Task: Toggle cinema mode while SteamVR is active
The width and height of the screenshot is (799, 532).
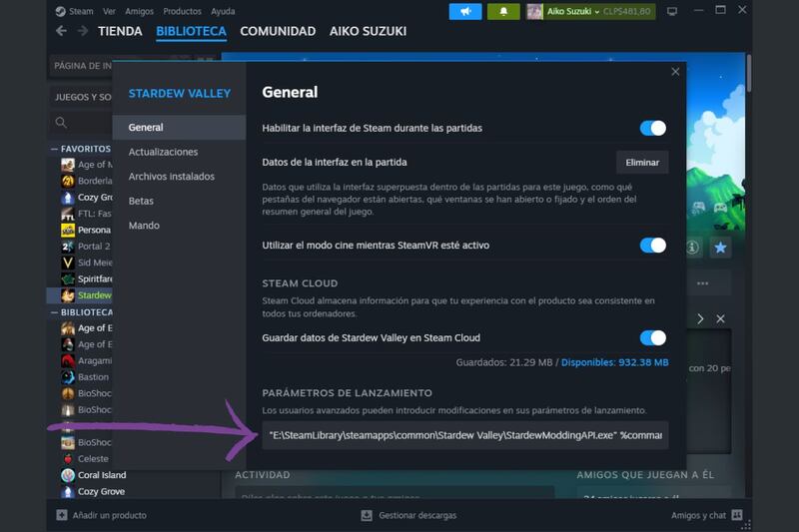Action: [652, 245]
